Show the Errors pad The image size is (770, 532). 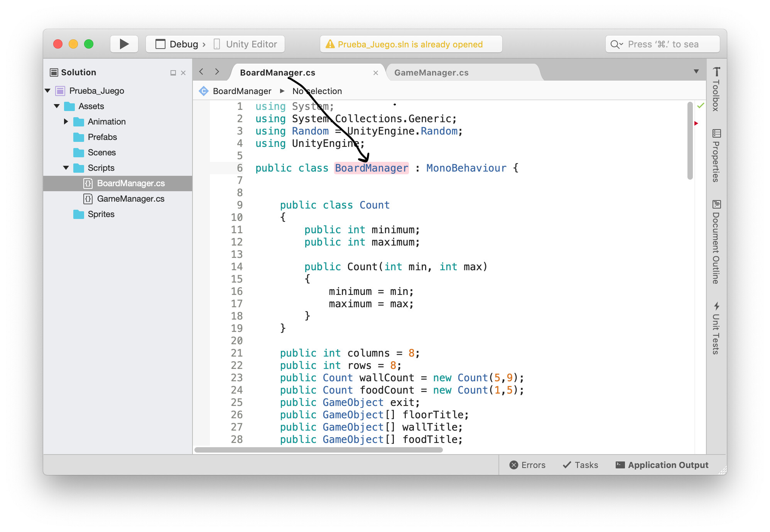tap(527, 465)
